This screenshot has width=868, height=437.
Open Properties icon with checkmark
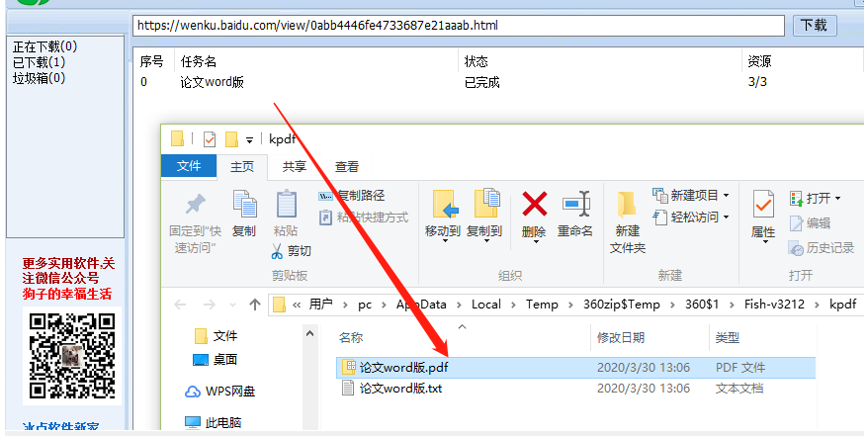tap(763, 204)
